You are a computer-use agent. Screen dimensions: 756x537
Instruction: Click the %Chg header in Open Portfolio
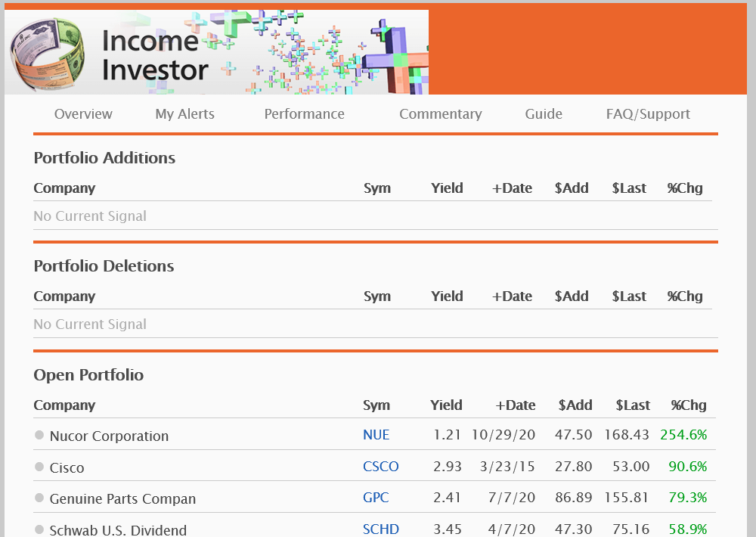(x=689, y=405)
